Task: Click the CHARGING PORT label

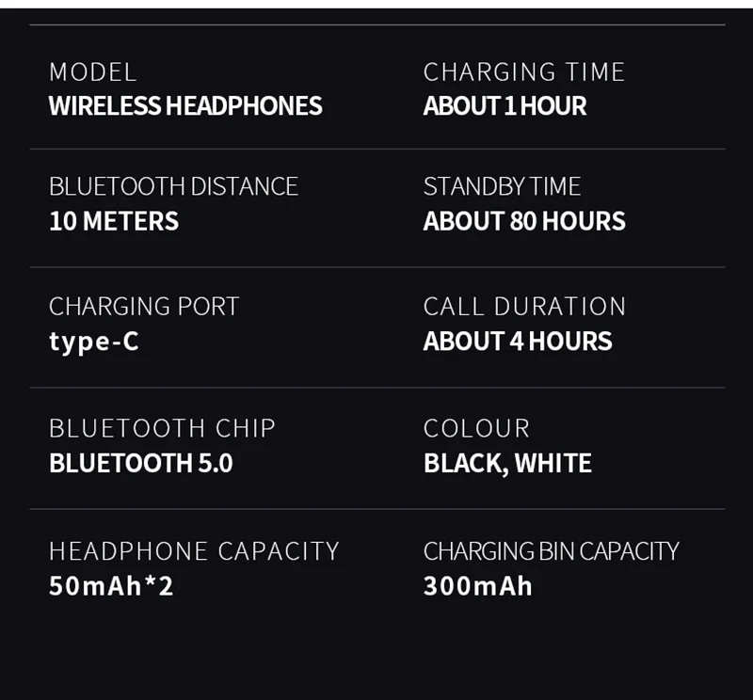Action: point(144,307)
